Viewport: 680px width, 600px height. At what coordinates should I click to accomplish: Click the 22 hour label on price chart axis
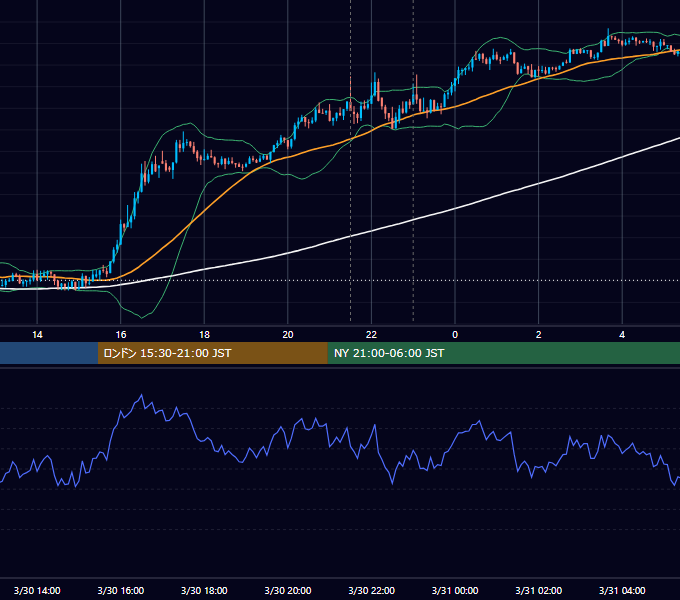point(371,335)
